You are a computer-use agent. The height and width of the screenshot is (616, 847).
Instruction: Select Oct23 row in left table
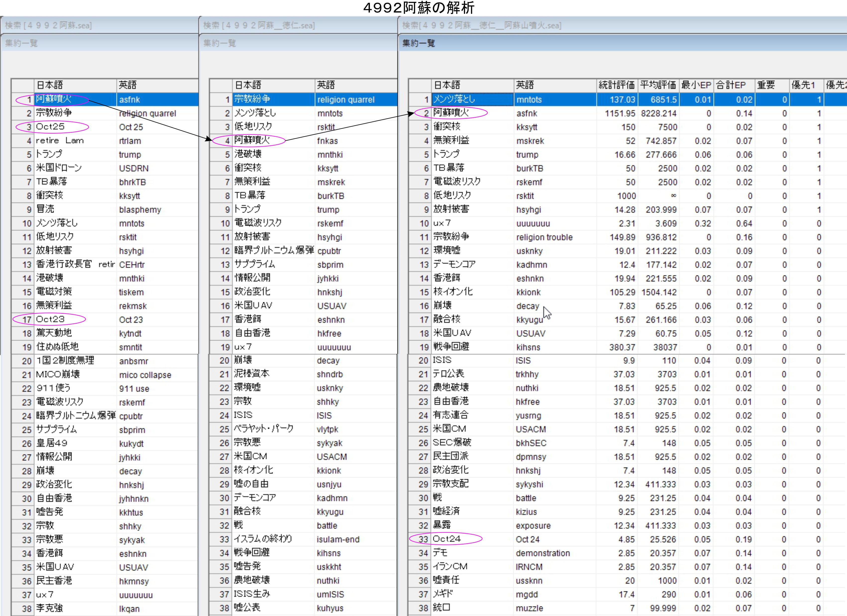(51, 320)
